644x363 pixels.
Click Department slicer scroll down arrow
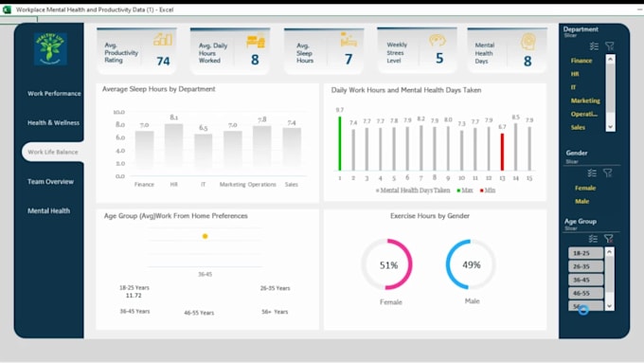(x=610, y=127)
